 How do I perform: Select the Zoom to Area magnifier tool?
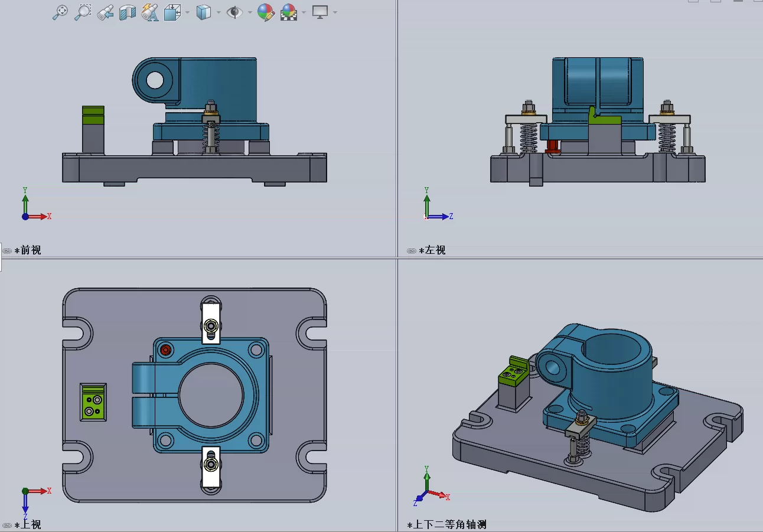(83, 12)
